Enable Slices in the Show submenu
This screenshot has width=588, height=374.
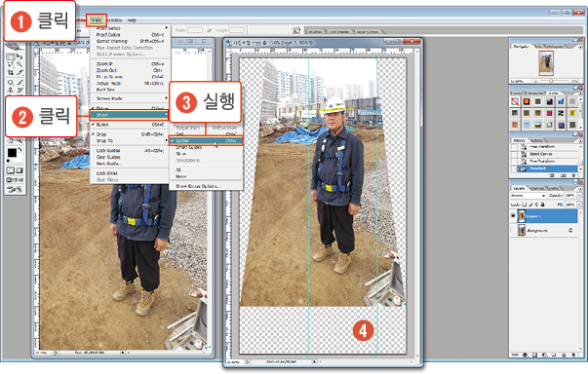click(x=206, y=154)
